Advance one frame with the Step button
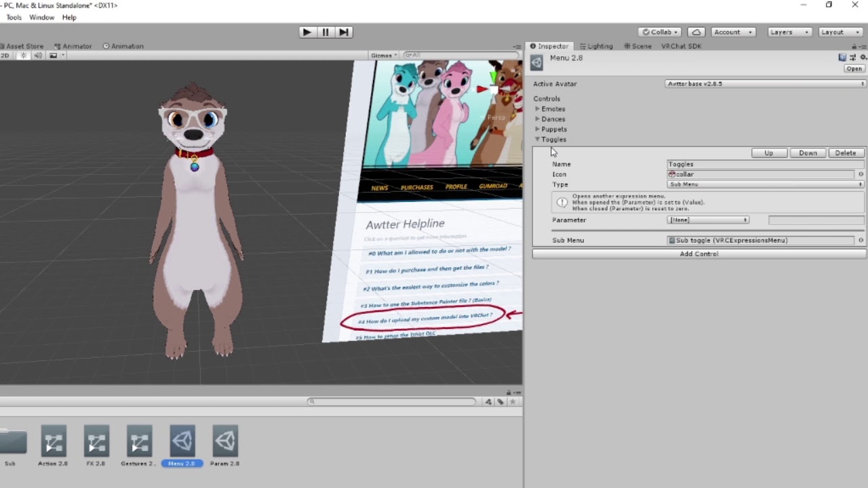This screenshot has height=488, width=868. pos(344,32)
